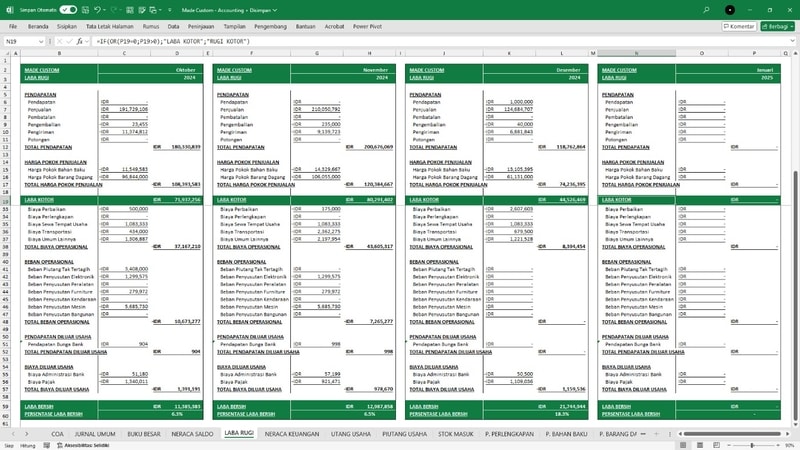800x450 pixels.
Task: Select the LABA RUGI sheet tab
Action: [x=239, y=433]
